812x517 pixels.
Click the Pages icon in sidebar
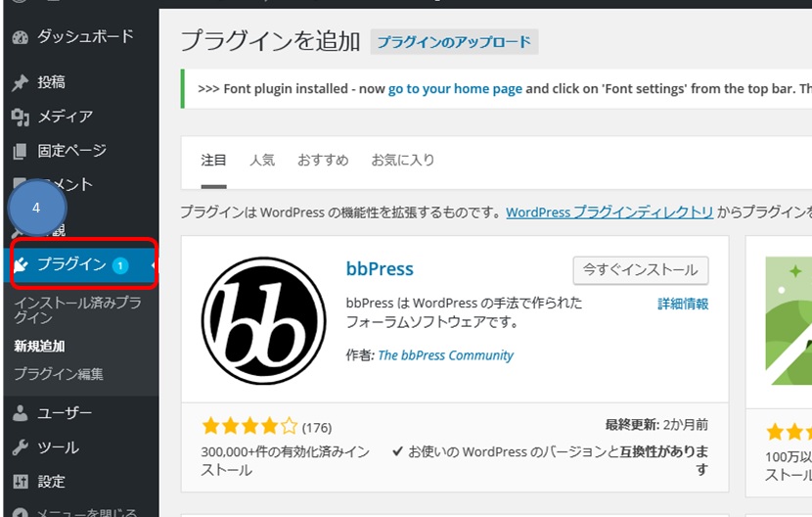pos(21,151)
